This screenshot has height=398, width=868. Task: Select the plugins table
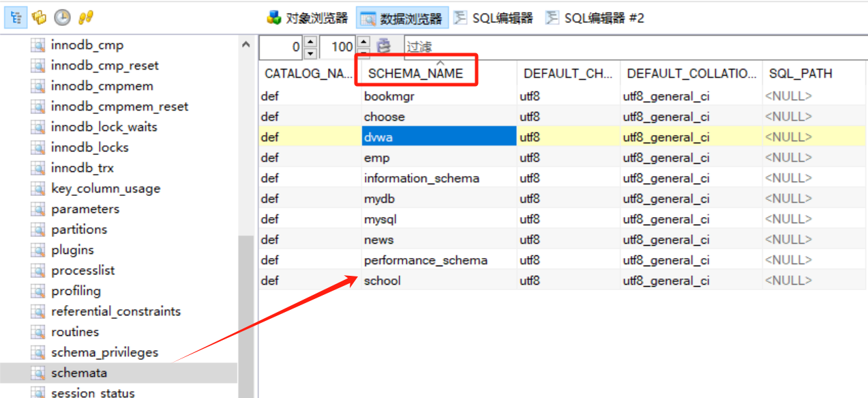click(72, 250)
